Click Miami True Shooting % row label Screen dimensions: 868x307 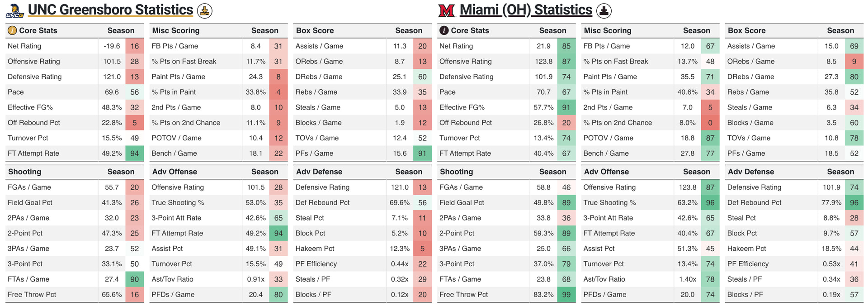(609, 203)
